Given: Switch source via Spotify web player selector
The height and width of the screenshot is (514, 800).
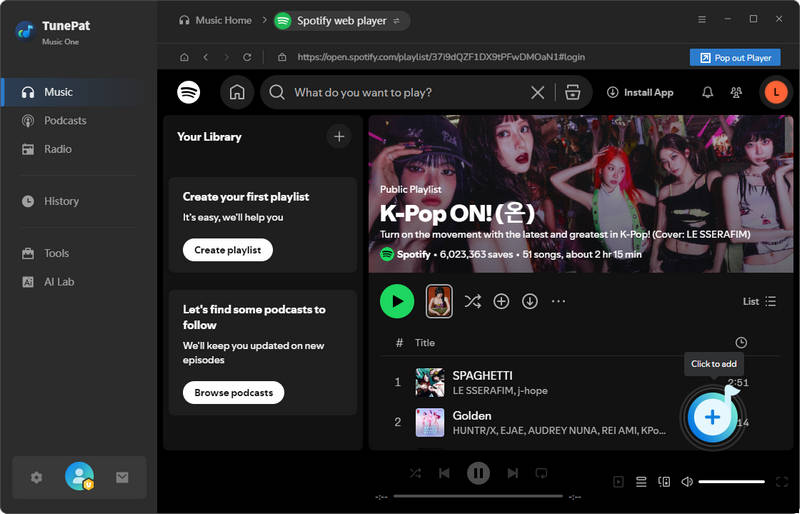Looking at the screenshot, I should click(x=342, y=21).
